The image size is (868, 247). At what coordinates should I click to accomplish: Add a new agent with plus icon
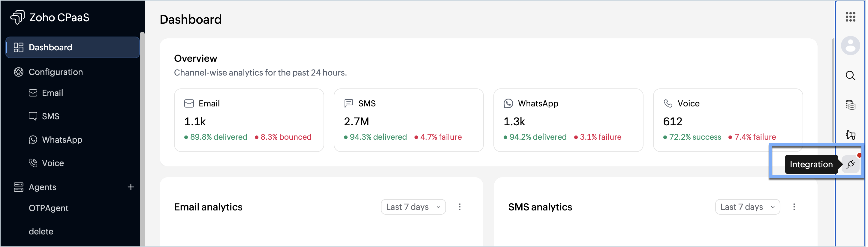tap(131, 187)
